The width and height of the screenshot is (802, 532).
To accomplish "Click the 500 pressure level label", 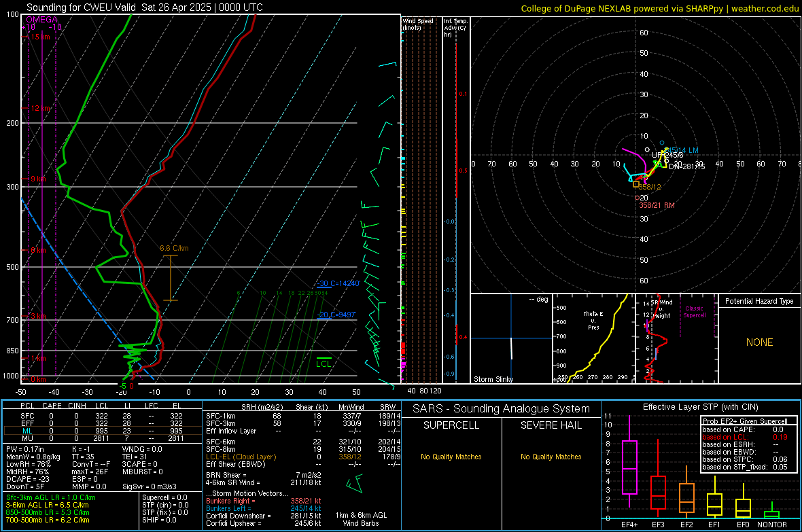I will point(12,267).
